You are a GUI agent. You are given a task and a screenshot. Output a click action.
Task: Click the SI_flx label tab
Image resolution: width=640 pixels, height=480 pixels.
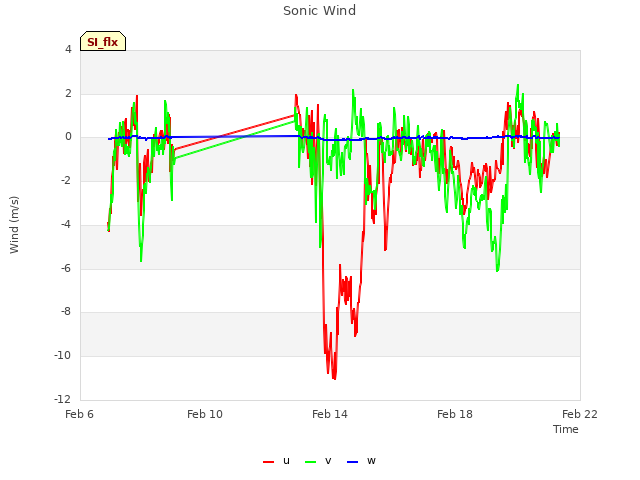pos(103,41)
